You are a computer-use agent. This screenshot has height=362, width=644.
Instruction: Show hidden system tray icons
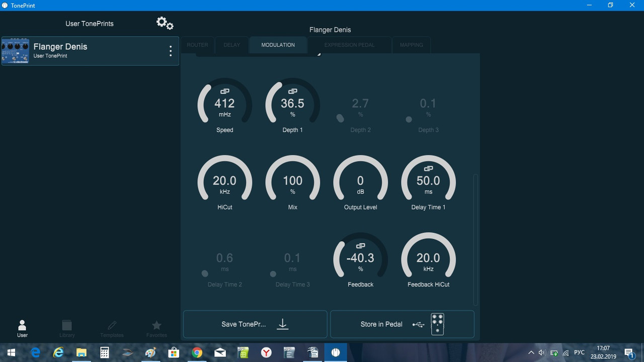(531, 352)
